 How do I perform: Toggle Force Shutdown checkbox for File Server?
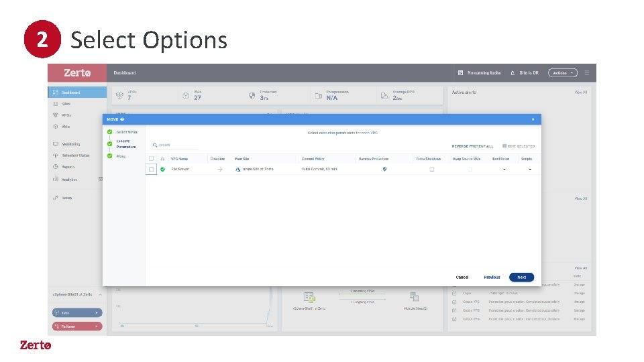tap(431, 169)
